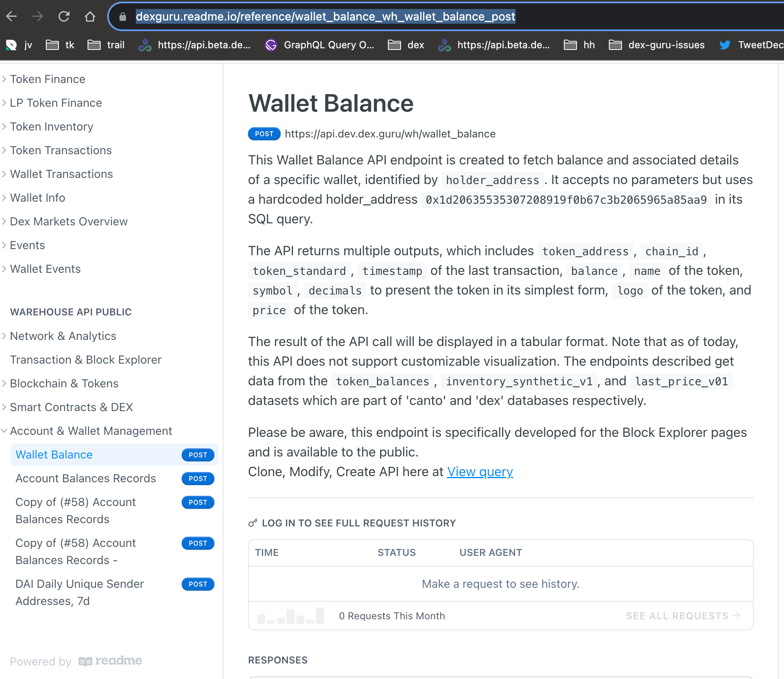Image resolution: width=784 pixels, height=679 pixels.
Task: Open Transaction & Block Explorer page
Action: (x=86, y=360)
